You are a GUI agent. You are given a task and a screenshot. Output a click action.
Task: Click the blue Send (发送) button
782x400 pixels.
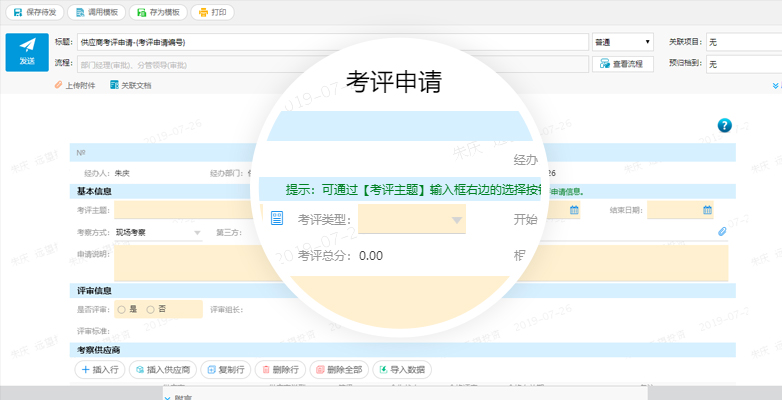point(27,52)
